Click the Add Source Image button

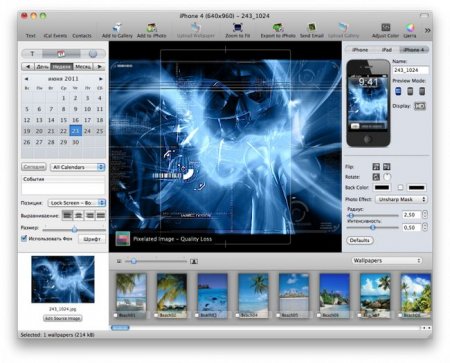(63, 318)
